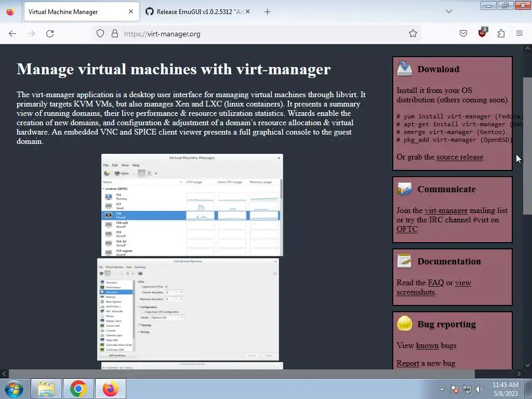Image resolution: width=532 pixels, height=399 pixels.
Task: Open network status tray icon
Action: pyautogui.click(x=467, y=389)
